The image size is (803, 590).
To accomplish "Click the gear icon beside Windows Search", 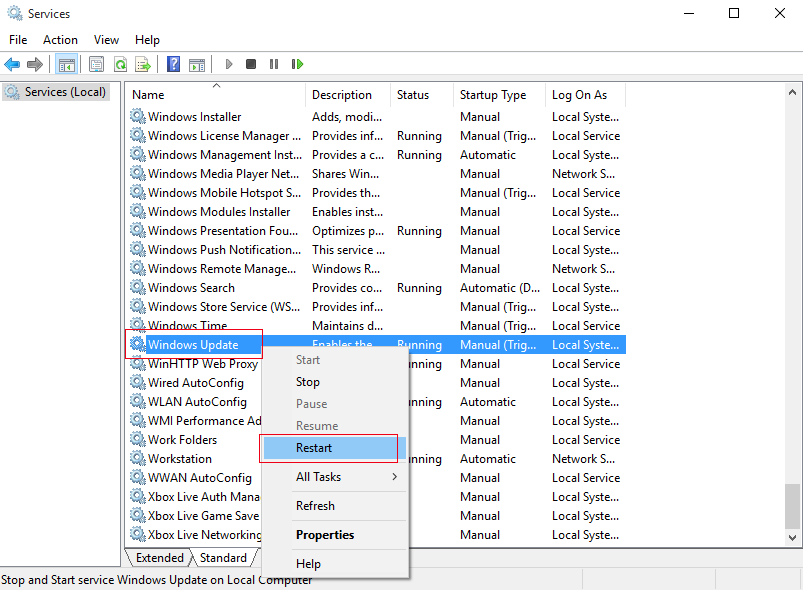I will click(137, 287).
